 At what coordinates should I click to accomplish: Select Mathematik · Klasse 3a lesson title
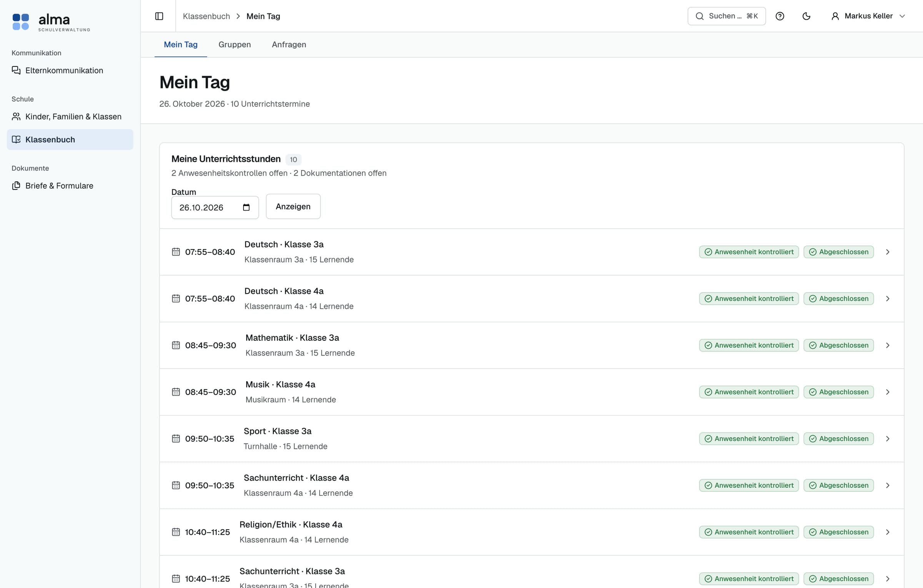(292, 338)
